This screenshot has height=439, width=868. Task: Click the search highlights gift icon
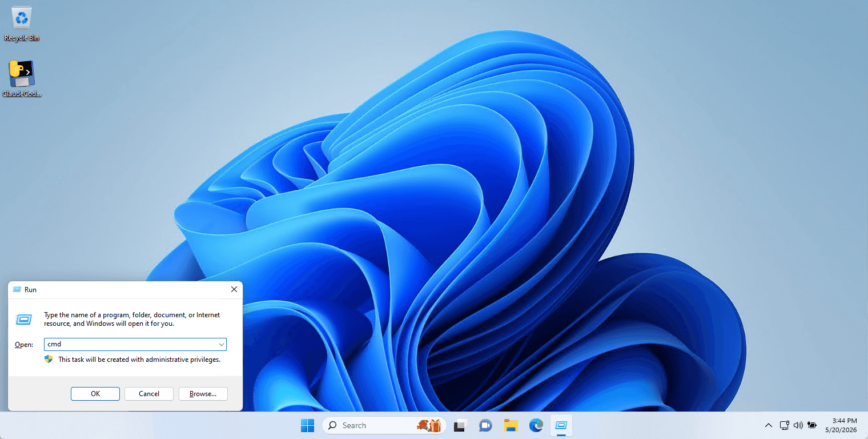point(429,425)
